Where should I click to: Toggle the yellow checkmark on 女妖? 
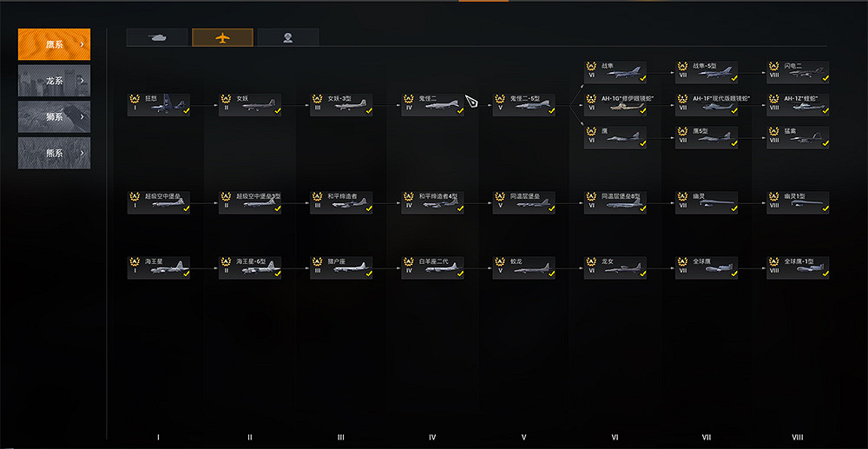pos(278,110)
